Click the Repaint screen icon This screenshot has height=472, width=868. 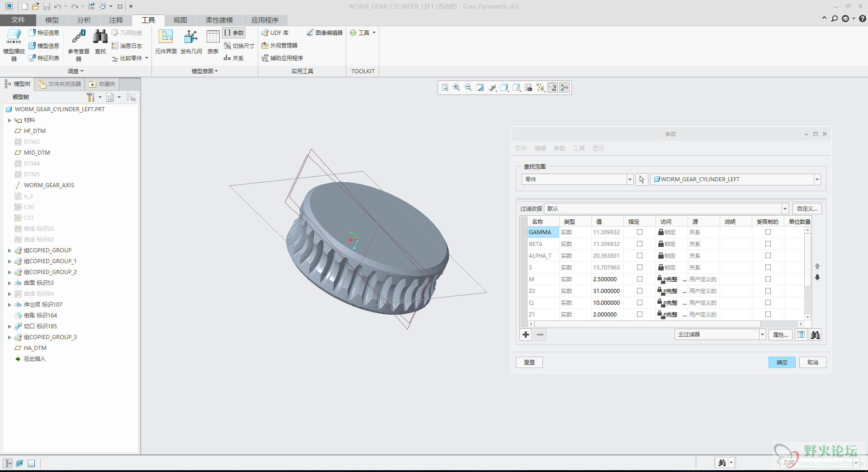tap(480, 88)
